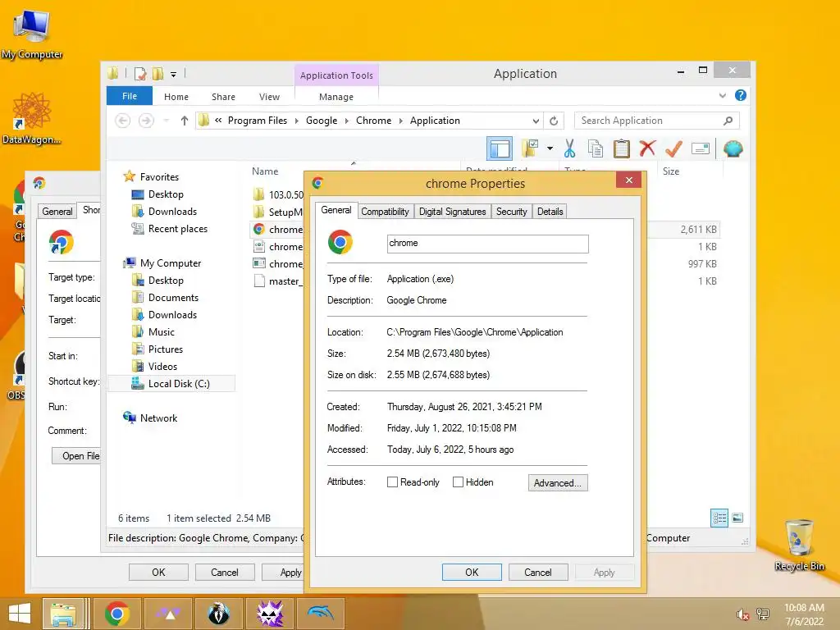This screenshot has height=630, width=840.
Task: Click the file name field containing chrome
Action: point(487,243)
